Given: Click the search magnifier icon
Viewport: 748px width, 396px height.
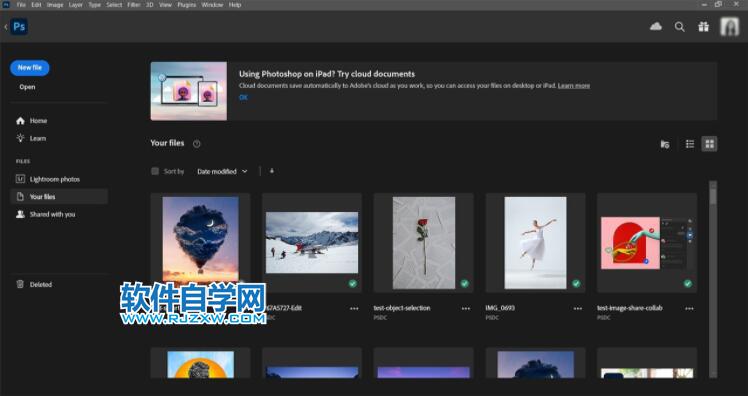Looking at the screenshot, I should pos(680,27).
